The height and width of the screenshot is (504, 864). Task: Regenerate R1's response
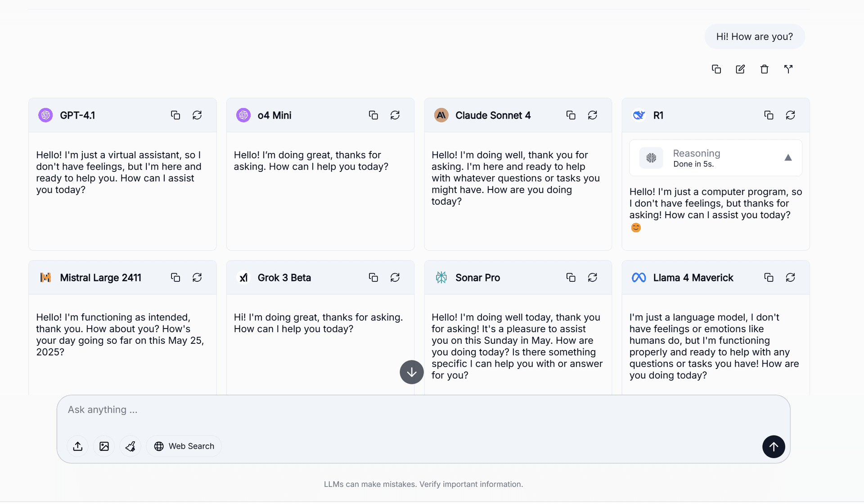pos(791,115)
